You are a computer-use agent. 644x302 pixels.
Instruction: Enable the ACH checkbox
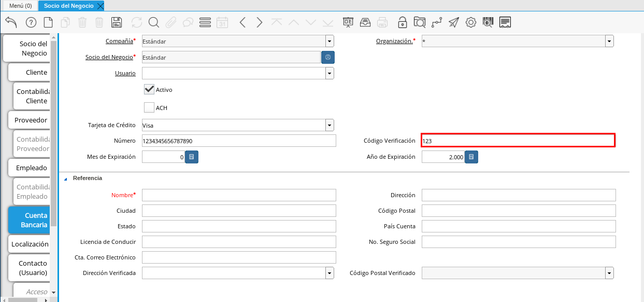coord(149,108)
